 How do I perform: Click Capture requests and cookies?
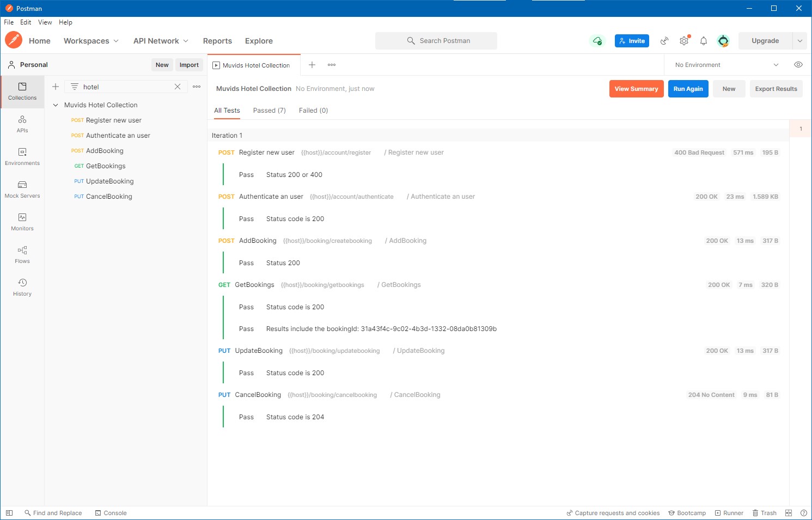613,513
